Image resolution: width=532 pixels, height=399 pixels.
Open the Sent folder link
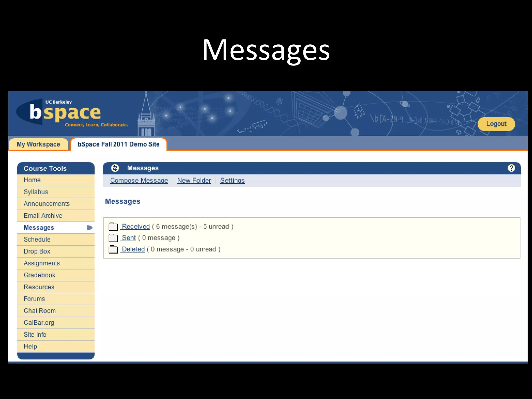(129, 238)
